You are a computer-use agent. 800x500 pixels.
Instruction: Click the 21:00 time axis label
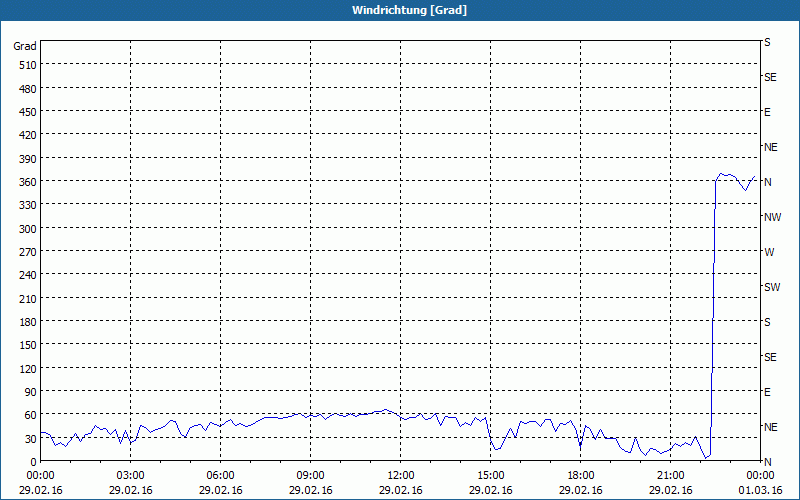670,476
